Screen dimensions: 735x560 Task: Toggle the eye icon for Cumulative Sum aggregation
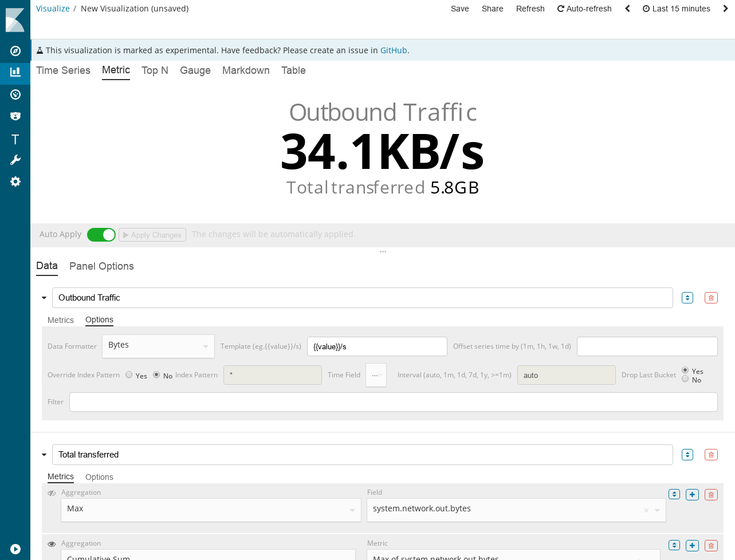point(52,544)
